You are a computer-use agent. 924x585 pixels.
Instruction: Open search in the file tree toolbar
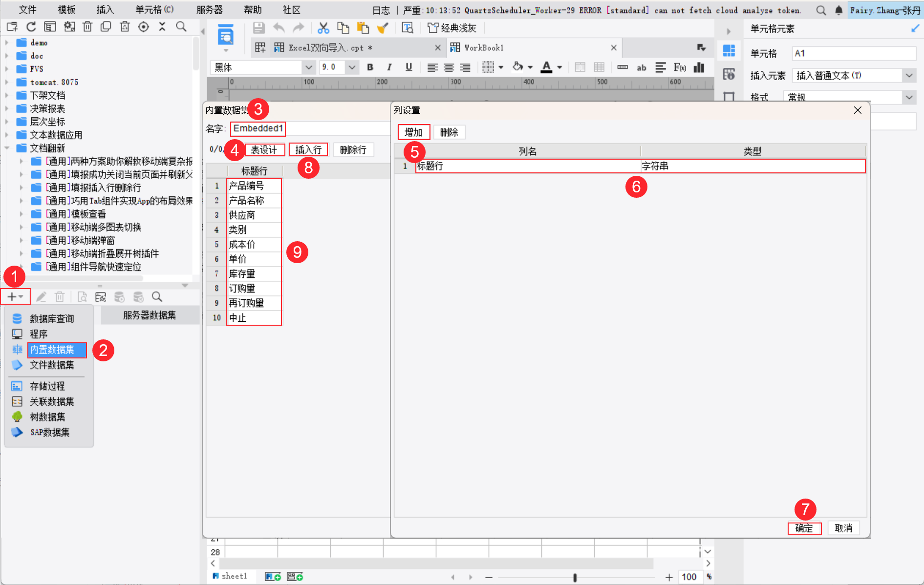[181, 27]
